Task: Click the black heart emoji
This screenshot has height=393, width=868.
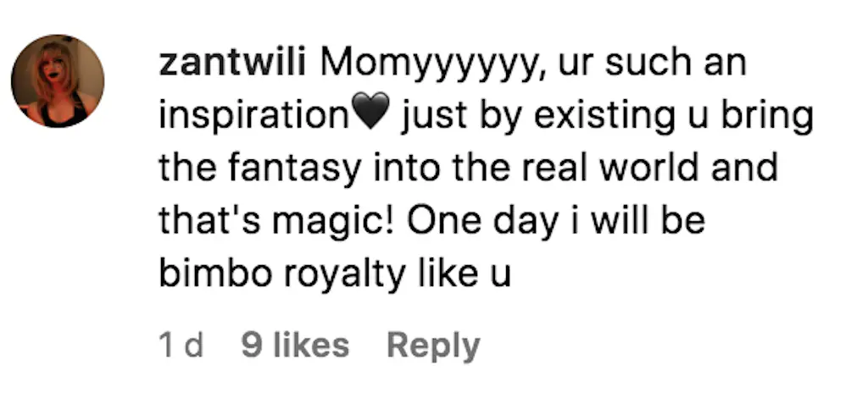Action: 371,110
